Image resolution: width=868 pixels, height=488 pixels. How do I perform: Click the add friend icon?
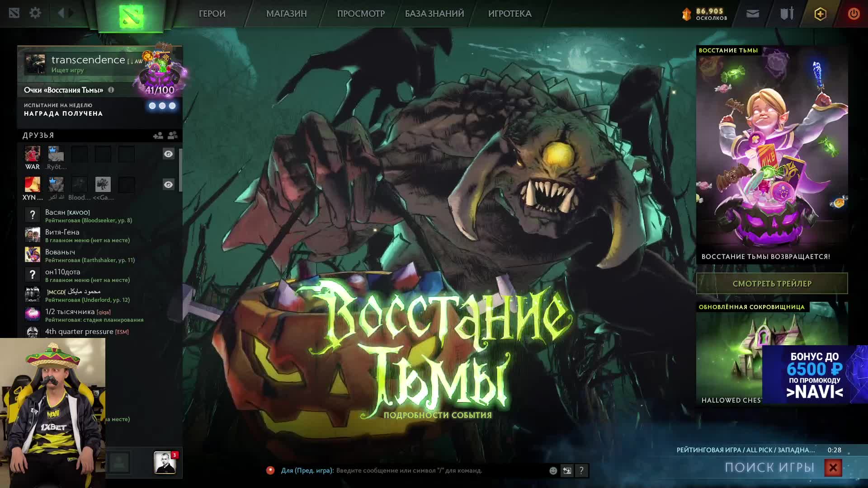[158, 135]
